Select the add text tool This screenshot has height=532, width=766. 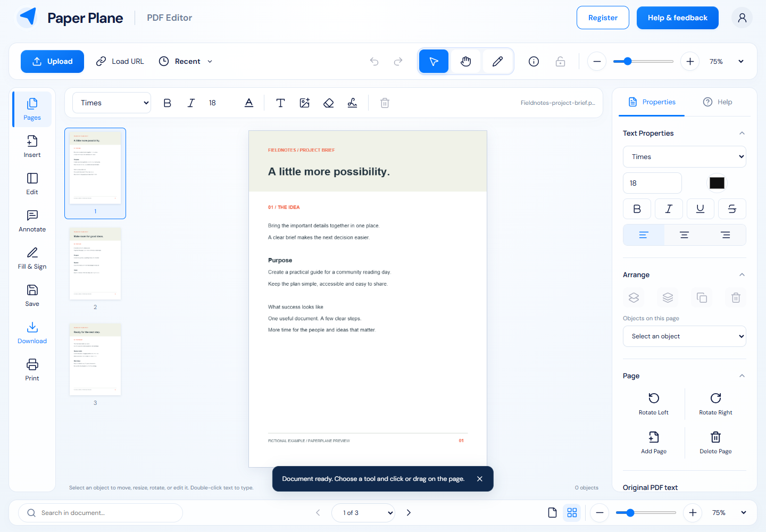click(280, 103)
